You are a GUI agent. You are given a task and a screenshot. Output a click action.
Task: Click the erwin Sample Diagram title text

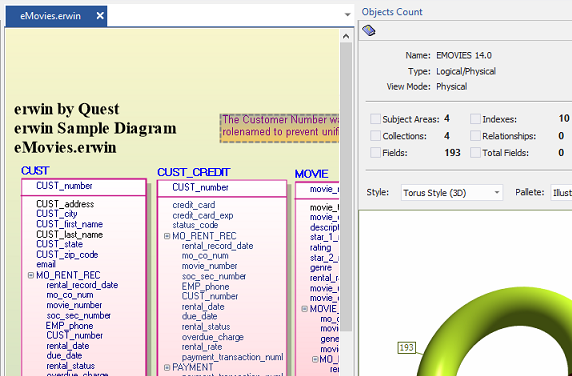coord(95,128)
